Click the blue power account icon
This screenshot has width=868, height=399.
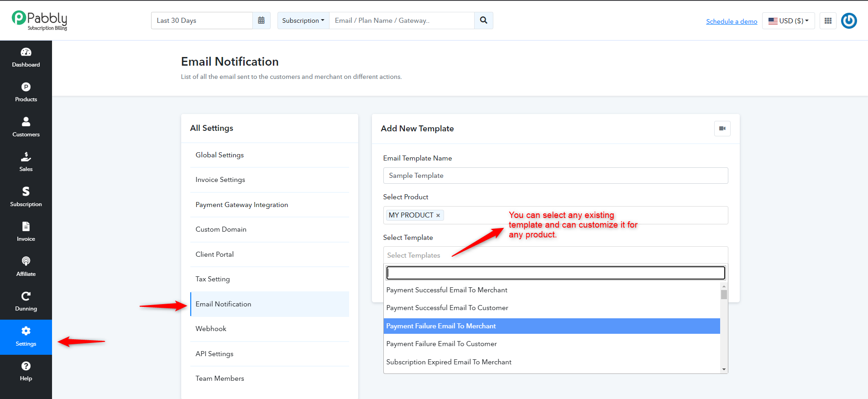point(849,21)
